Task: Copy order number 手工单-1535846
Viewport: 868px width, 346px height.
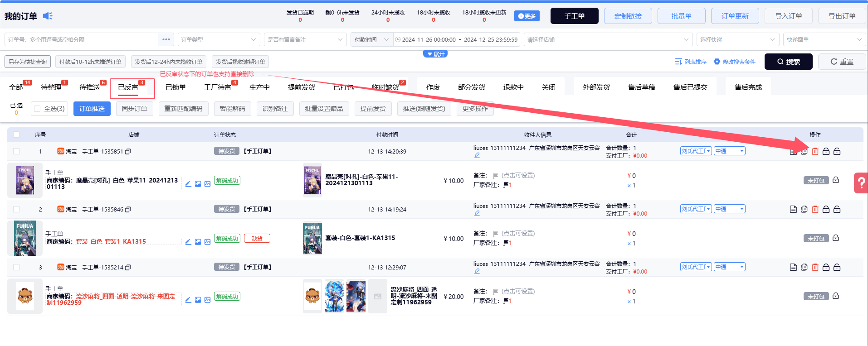Action: click(128, 210)
